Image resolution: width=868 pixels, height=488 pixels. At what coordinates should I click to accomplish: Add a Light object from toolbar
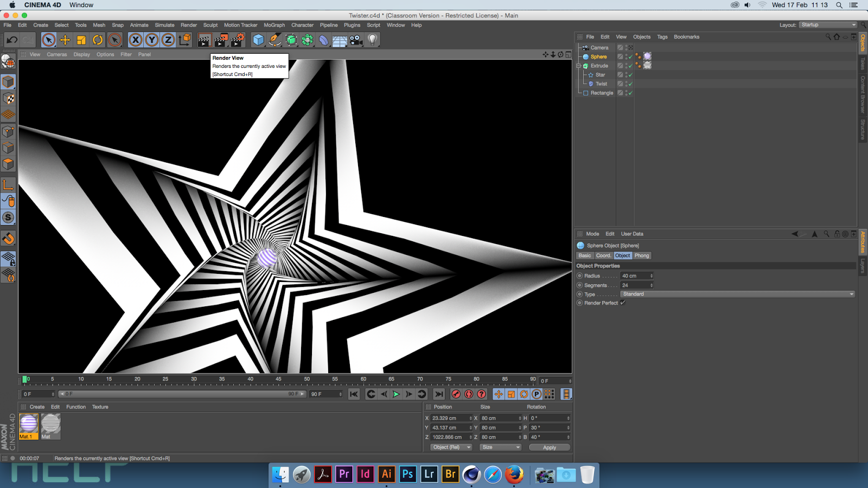[x=372, y=40]
